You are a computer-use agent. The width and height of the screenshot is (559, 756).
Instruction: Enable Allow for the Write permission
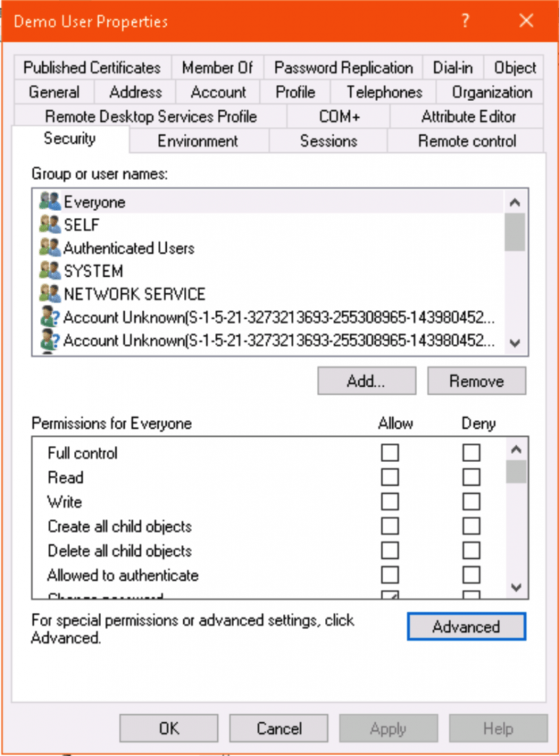pos(390,501)
